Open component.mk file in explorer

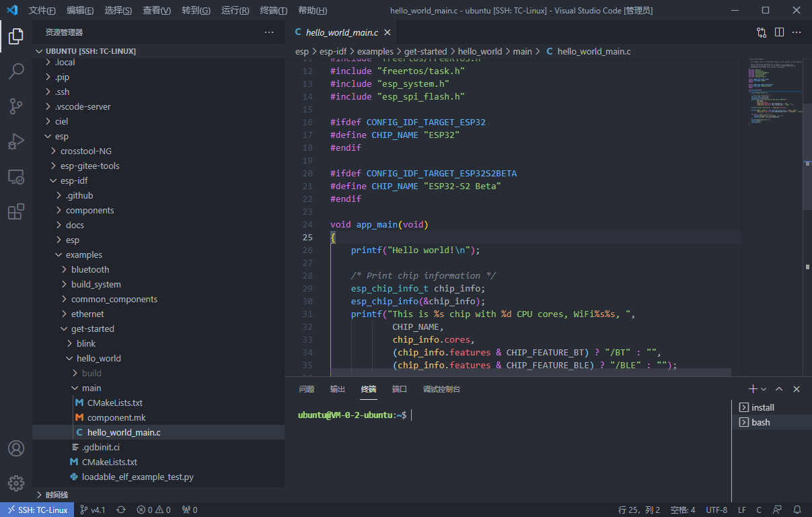[158, 417]
